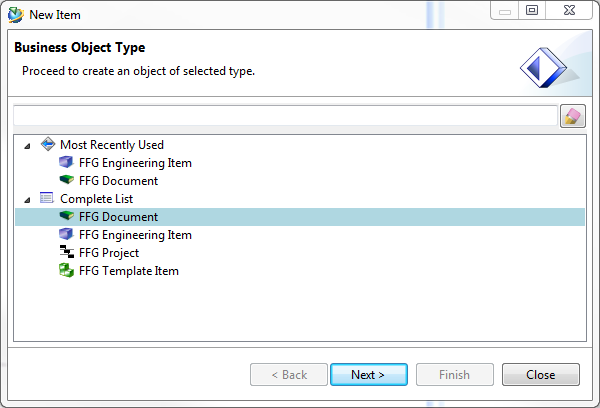
Task: Click the FFG Project hierarchy icon
Action: pos(67,252)
